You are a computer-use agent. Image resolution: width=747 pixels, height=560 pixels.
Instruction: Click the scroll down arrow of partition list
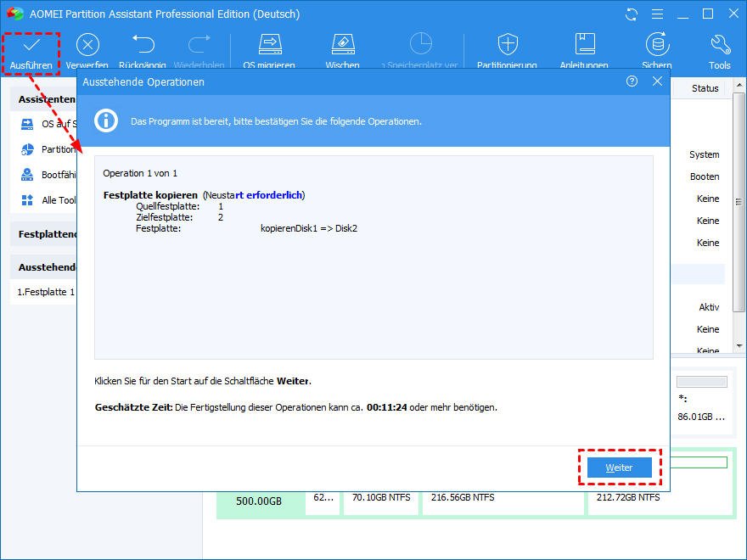click(739, 345)
